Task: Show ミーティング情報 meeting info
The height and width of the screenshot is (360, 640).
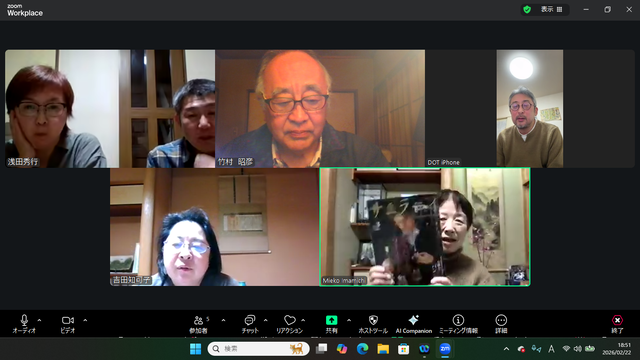Action: (458, 324)
